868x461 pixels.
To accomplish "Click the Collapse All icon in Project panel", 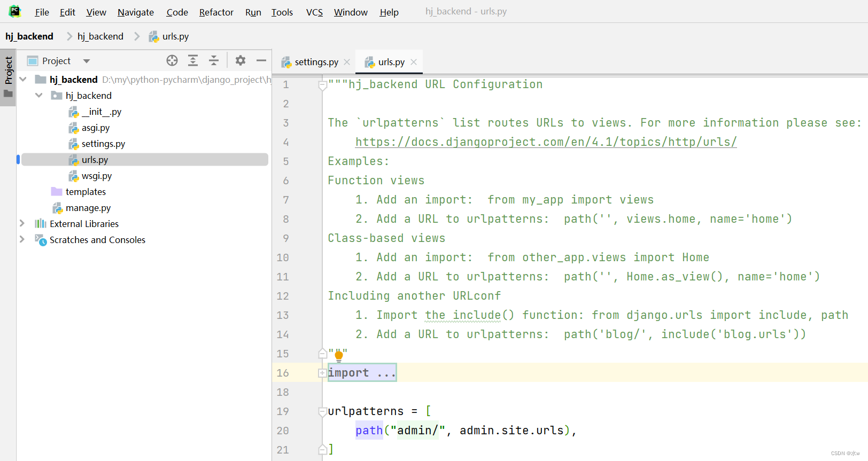I will pyautogui.click(x=214, y=60).
